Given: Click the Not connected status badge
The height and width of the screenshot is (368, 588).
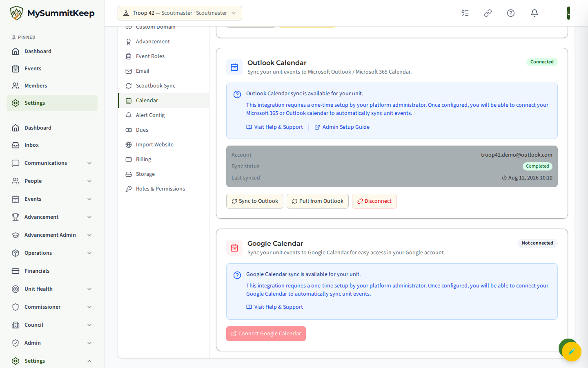Looking at the screenshot, I should click(x=537, y=243).
